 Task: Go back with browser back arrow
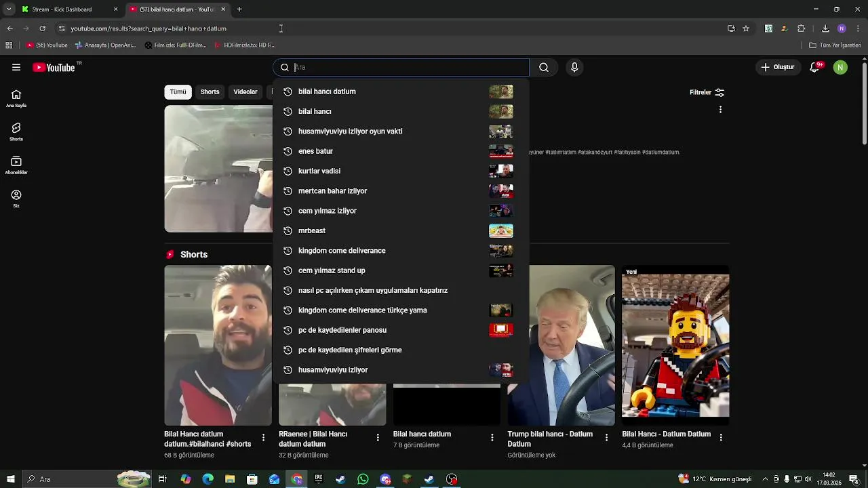coord(9,28)
